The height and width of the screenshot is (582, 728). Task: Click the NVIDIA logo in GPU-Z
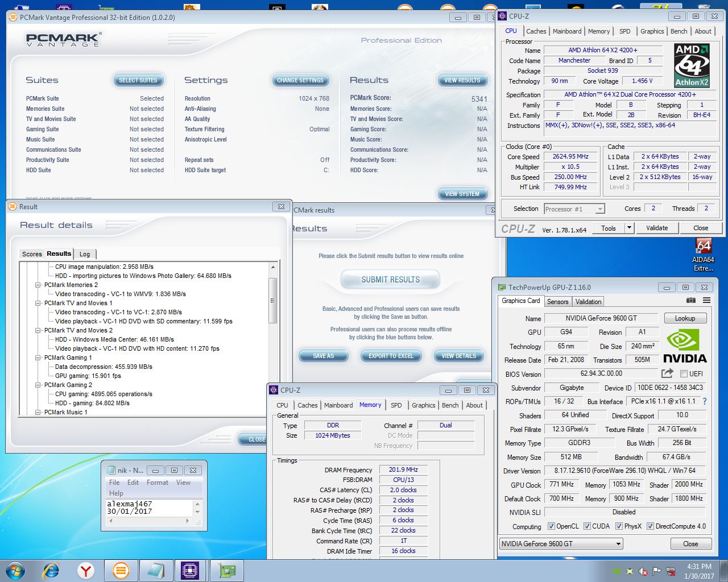685,346
